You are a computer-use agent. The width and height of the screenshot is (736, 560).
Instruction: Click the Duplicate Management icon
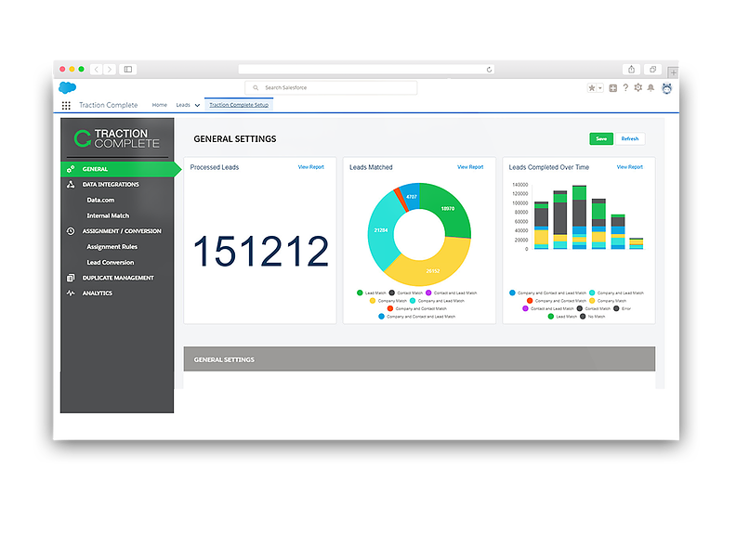coord(71,278)
